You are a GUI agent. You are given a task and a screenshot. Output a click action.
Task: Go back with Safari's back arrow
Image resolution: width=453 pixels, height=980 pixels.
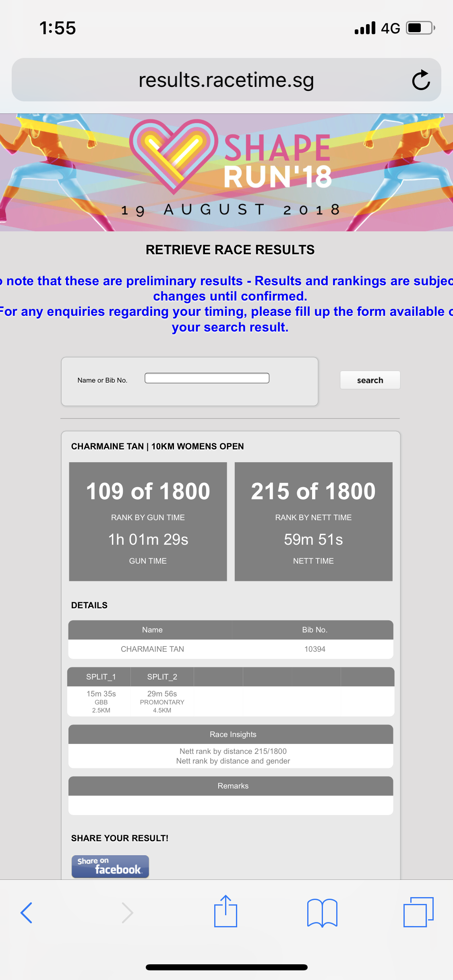tap(26, 912)
